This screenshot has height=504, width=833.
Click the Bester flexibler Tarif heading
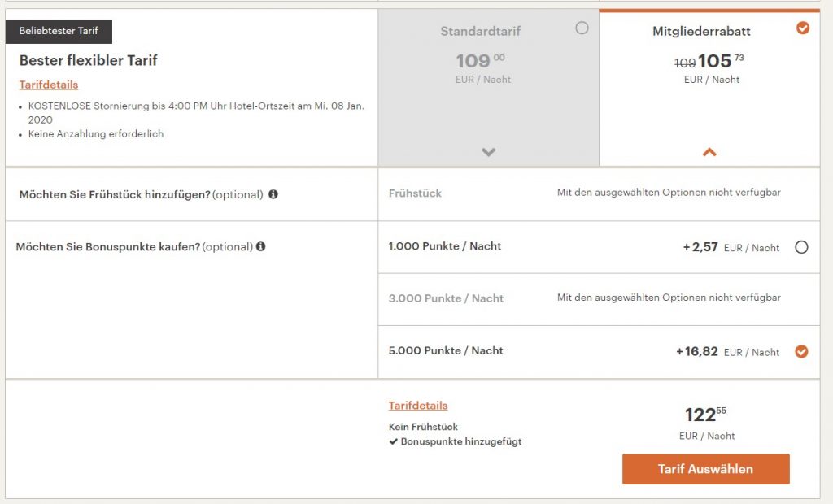[x=89, y=60]
